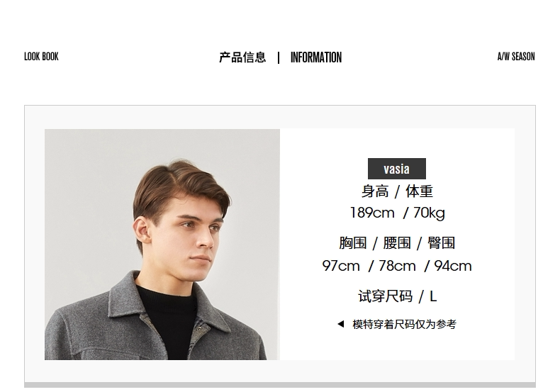Click the LOOK BOOK label
Screen dimensions: 560x392
coord(41,57)
